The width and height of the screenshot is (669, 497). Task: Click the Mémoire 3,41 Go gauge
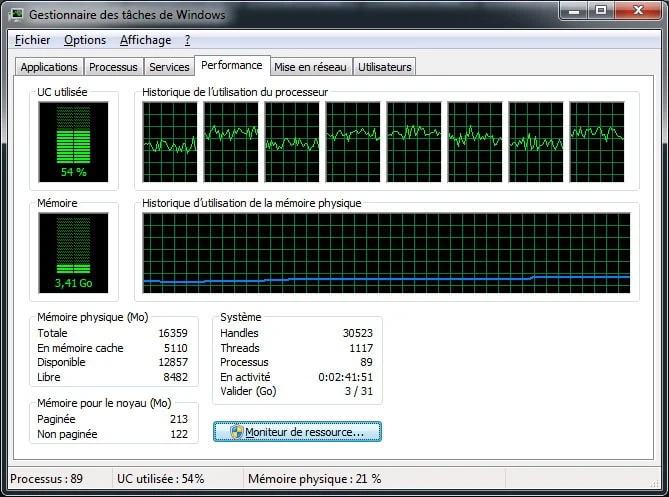click(72, 253)
